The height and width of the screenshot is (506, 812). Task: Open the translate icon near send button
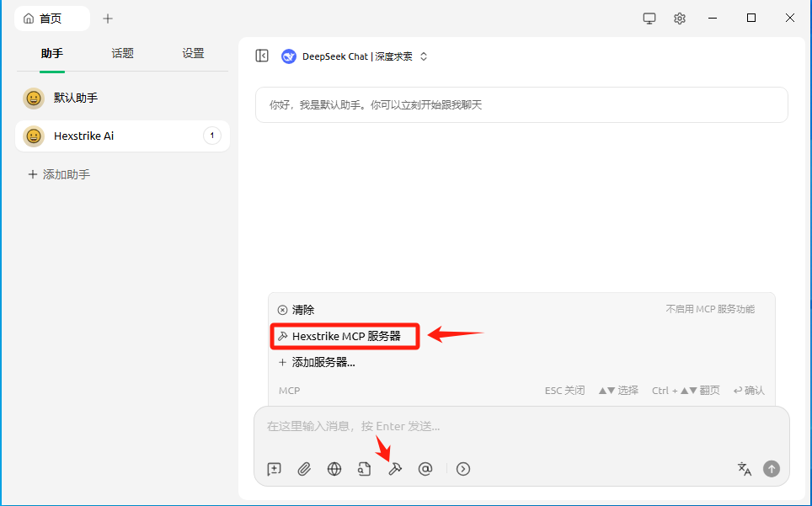[744, 469]
